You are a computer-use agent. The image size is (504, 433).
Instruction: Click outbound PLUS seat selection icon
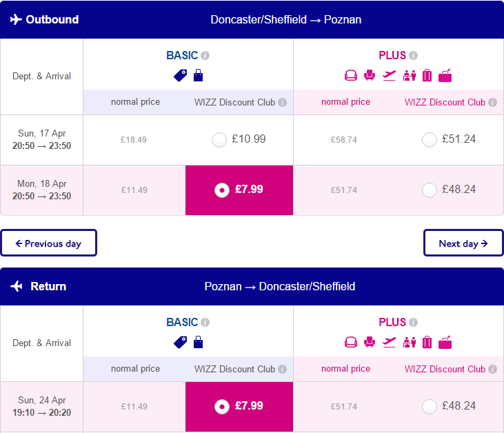tap(370, 76)
